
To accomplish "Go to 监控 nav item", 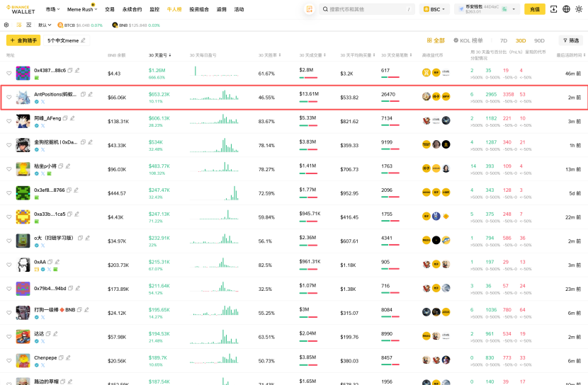I will click(154, 9).
